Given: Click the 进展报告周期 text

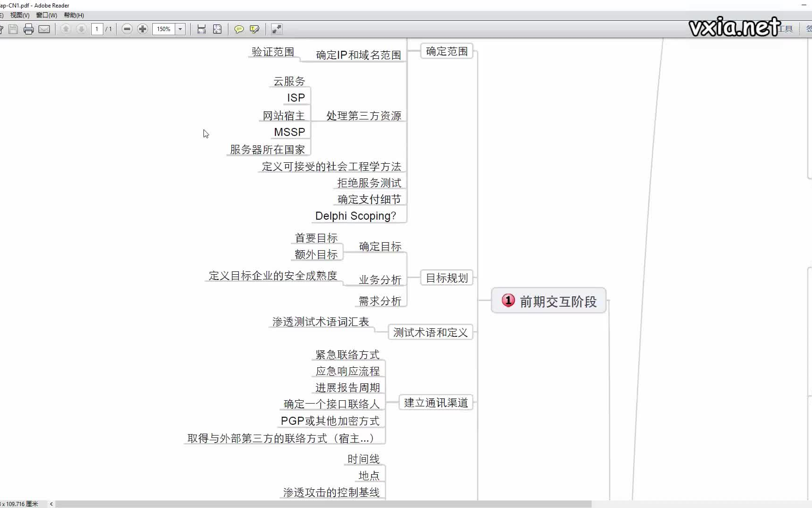Looking at the screenshot, I should (348, 388).
